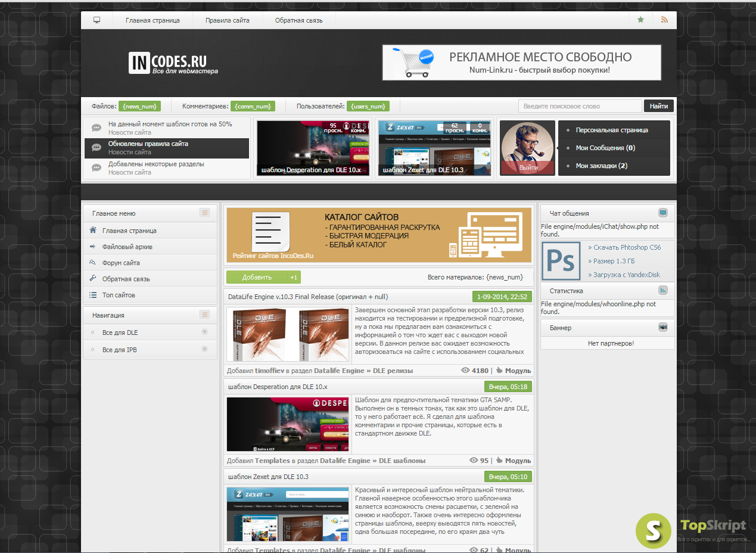Click the green star favorites icon

click(640, 20)
